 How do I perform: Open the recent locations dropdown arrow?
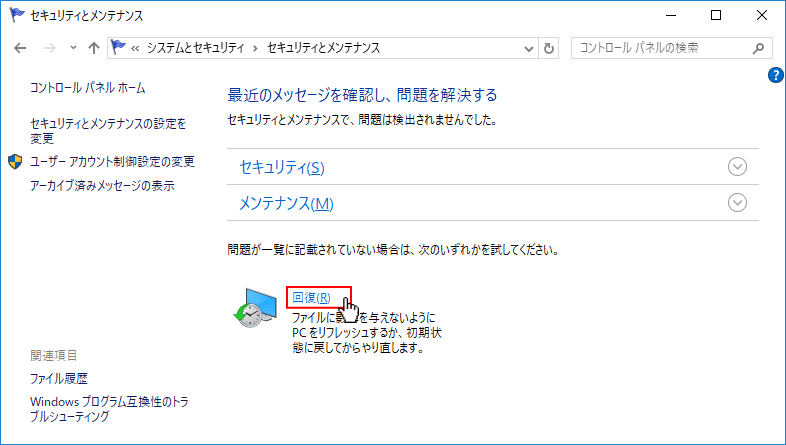tap(73, 48)
